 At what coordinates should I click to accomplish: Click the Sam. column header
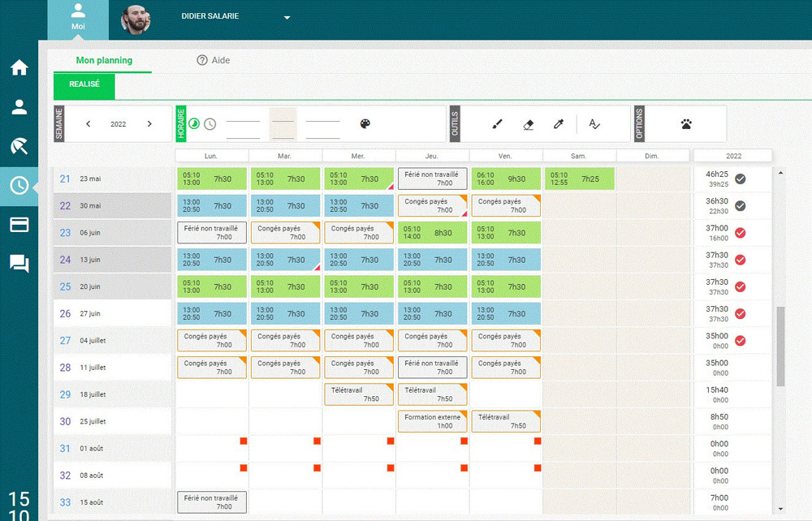579,156
